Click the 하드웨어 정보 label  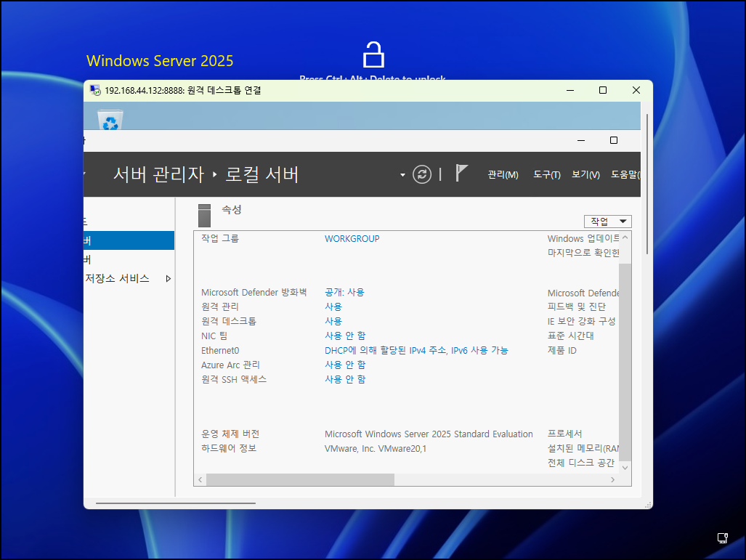[x=228, y=448]
